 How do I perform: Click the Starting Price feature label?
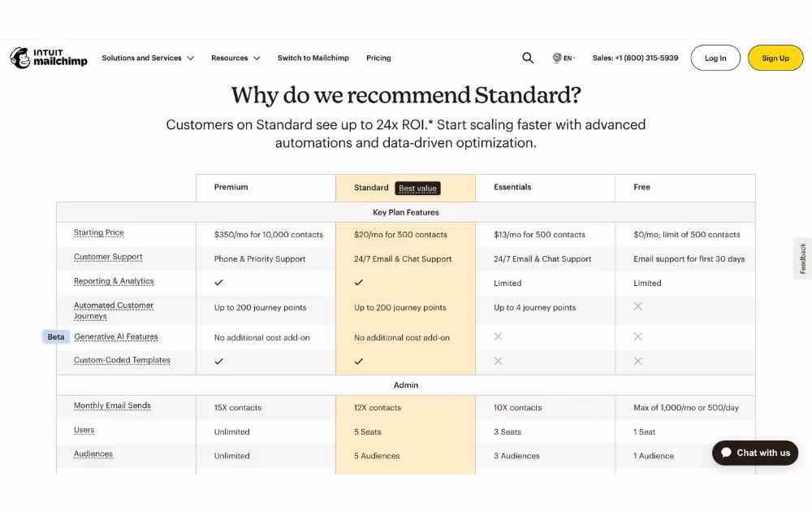[x=99, y=232]
